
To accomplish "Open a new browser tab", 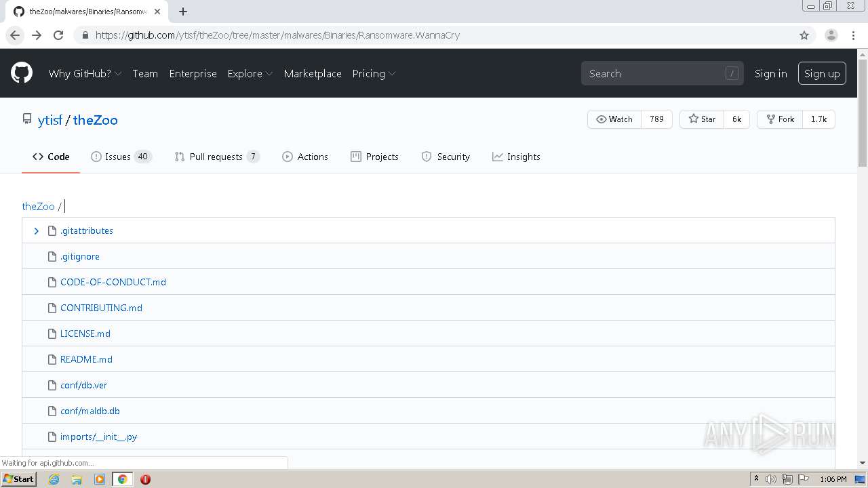I will pyautogui.click(x=183, y=12).
